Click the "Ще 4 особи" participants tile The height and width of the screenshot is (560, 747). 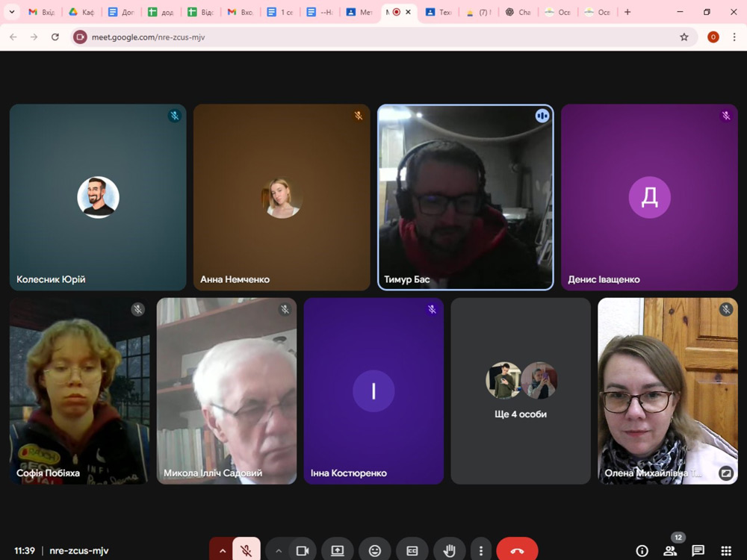click(x=521, y=391)
